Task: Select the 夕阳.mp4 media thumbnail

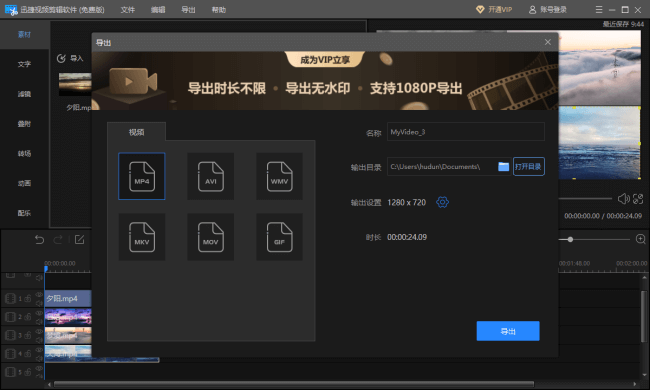Action: (x=75, y=84)
